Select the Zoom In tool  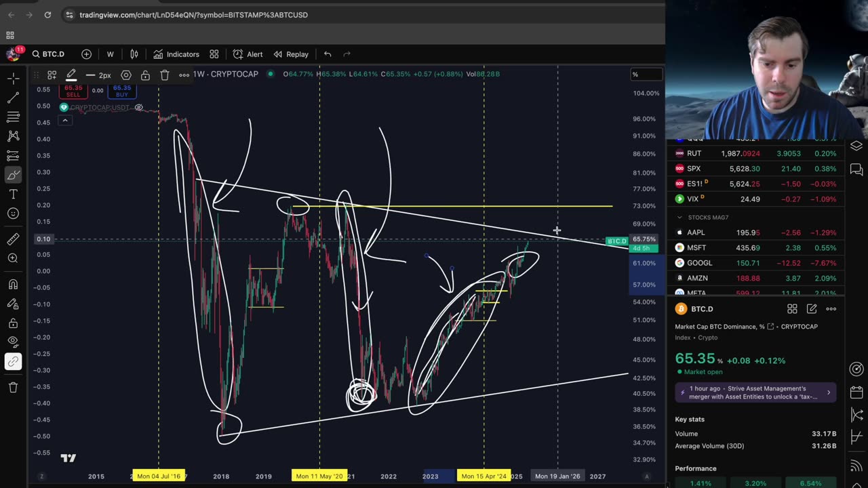tap(13, 258)
